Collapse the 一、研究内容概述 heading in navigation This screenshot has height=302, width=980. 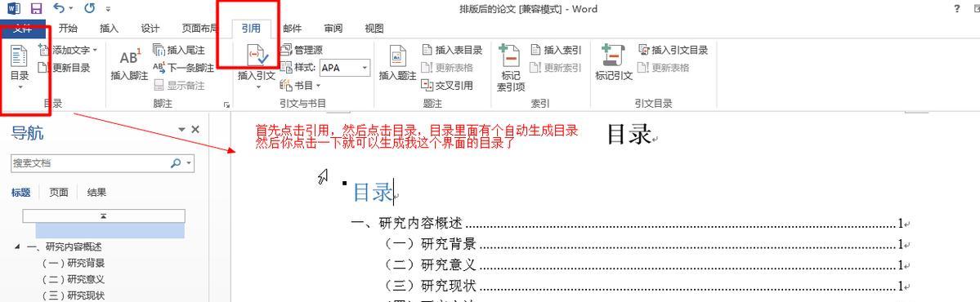(x=16, y=246)
